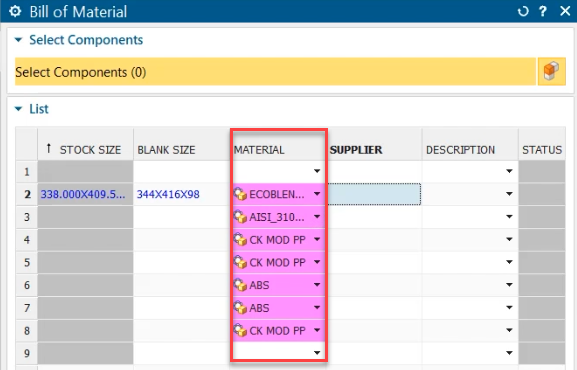This screenshot has height=370, width=577.
Task: Open description dropdown in row 8
Action: [509, 330]
